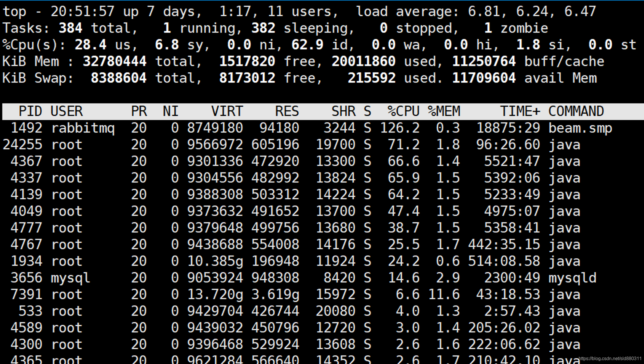The image size is (644, 364).
Task: Click TIME+ value 442:35.15
Action: click(x=504, y=245)
